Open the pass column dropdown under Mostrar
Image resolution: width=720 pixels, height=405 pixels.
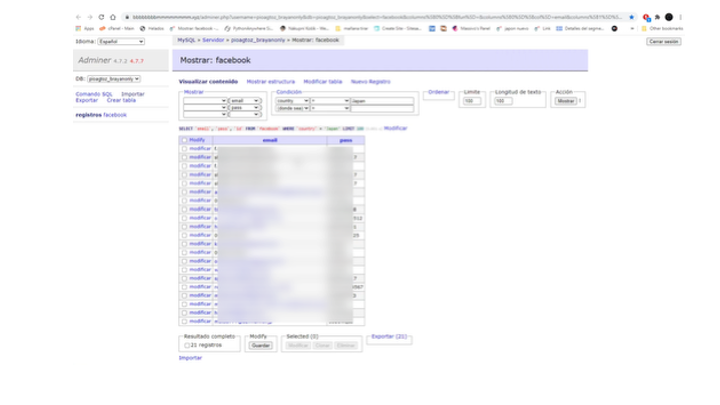coord(245,107)
